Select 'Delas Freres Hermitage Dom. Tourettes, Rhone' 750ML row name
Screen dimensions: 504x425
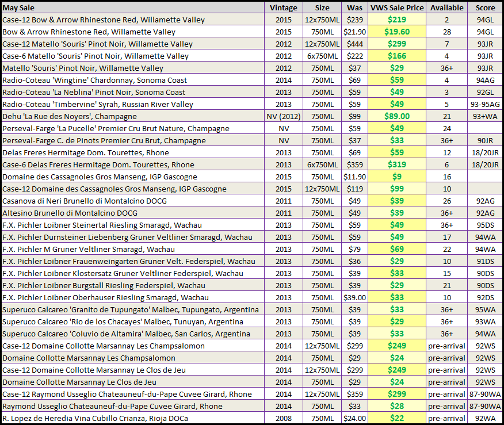pos(133,152)
